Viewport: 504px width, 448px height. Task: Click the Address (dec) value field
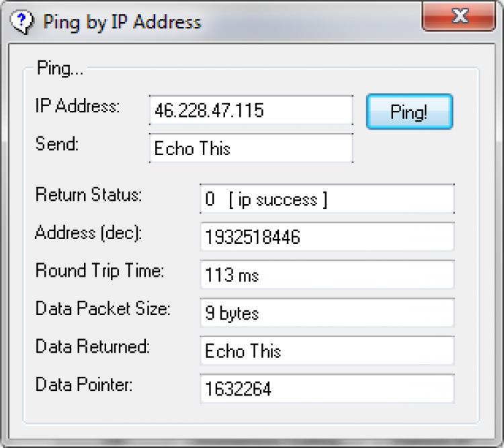click(x=327, y=236)
